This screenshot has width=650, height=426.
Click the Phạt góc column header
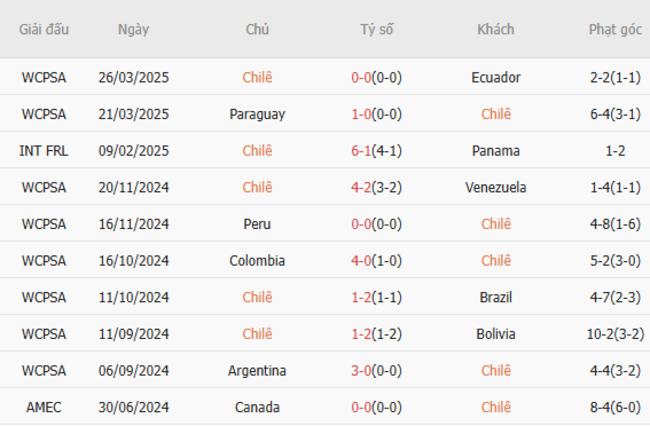615,29
